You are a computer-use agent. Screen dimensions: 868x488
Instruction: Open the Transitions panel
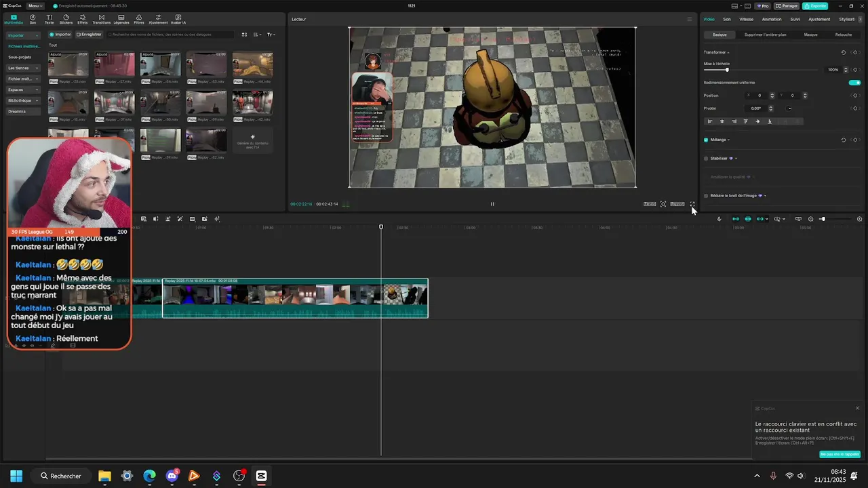(102, 19)
